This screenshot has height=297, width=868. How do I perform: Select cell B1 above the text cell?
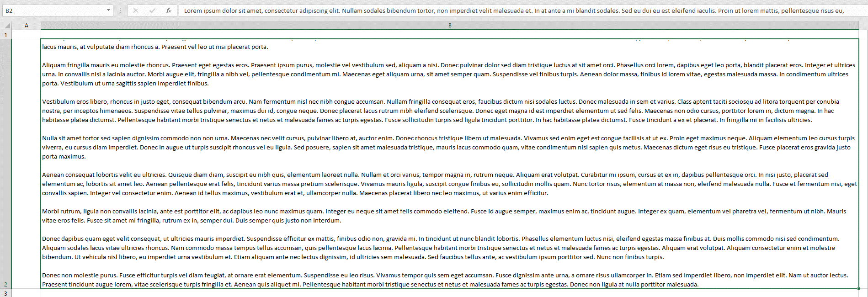450,34
